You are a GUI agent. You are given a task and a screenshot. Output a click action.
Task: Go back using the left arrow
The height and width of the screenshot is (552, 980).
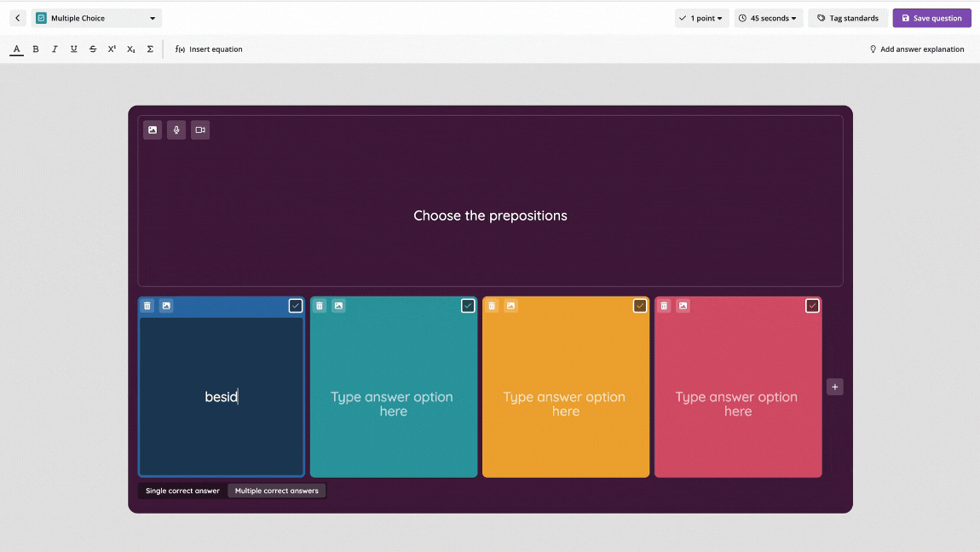click(x=18, y=18)
